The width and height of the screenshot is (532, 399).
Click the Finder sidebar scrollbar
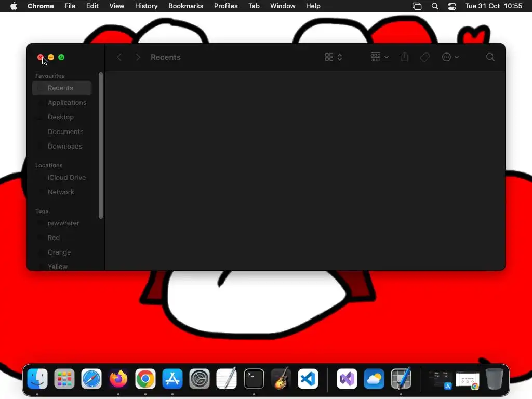(x=100, y=145)
